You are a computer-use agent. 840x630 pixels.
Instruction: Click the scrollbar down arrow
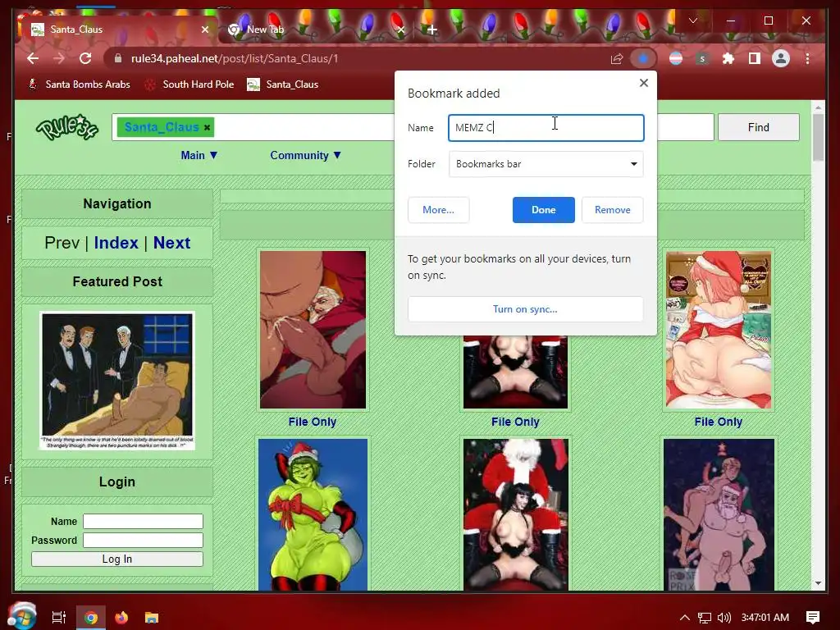coord(818,583)
